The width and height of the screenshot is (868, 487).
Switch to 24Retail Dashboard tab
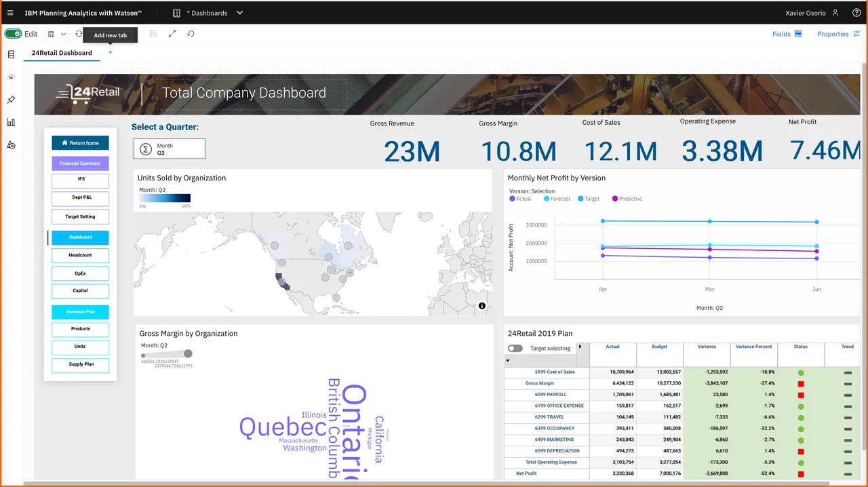click(62, 53)
